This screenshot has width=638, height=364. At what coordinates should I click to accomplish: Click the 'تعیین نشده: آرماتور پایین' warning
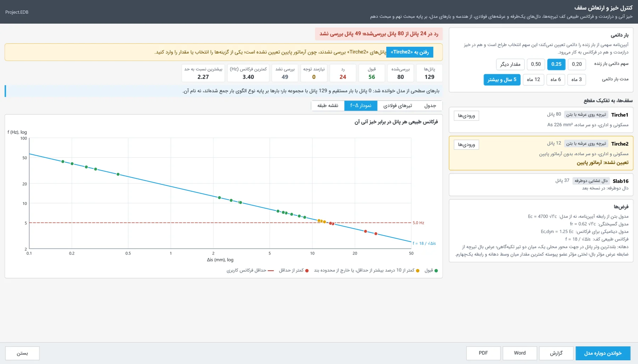(603, 163)
